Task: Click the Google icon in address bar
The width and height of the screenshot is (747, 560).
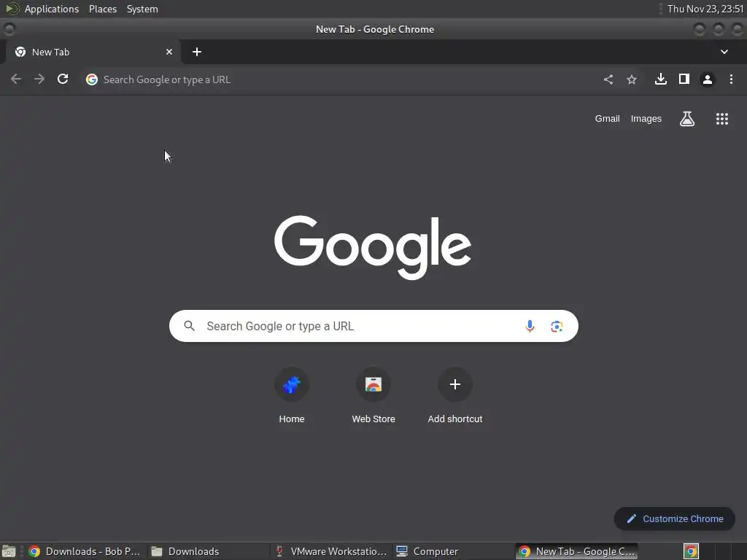Action: tap(92, 79)
